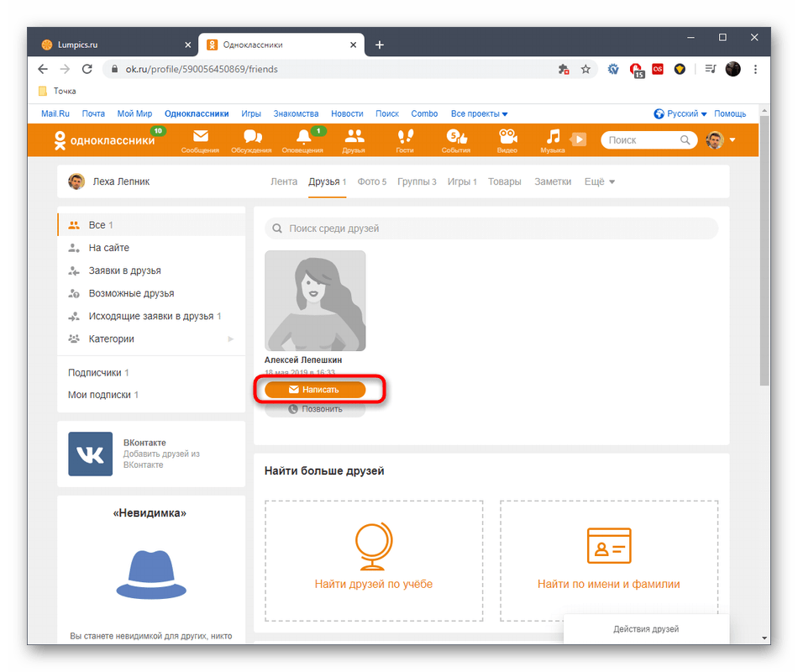798x672 pixels.
Task: Open Оповещения bell icon
Action: [303, 137]
